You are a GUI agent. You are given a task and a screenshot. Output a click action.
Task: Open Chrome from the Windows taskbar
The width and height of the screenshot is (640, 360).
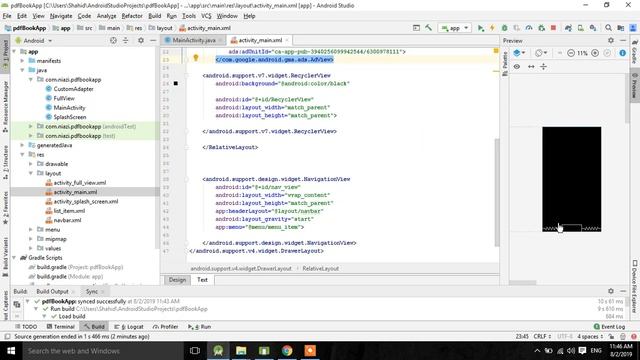(287, 351)
